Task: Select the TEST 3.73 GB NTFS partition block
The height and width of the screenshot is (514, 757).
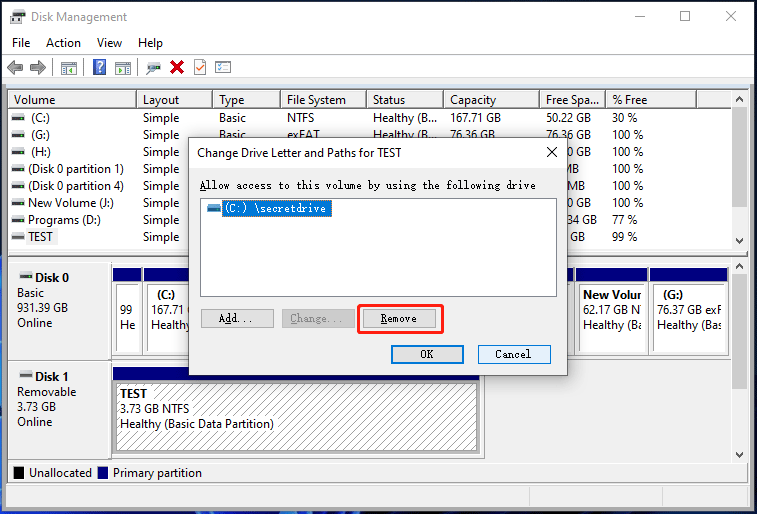Action: pyautogui.click(x=296, y=416)
